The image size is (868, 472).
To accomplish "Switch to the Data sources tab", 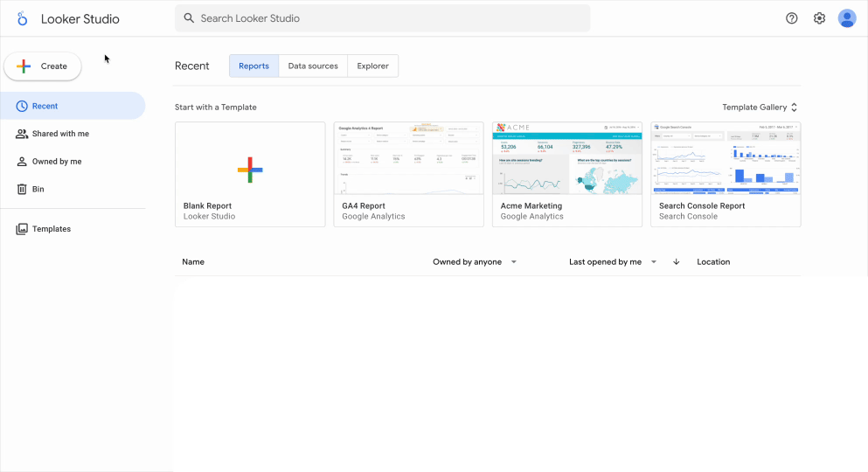I will (x=313, y=66).
